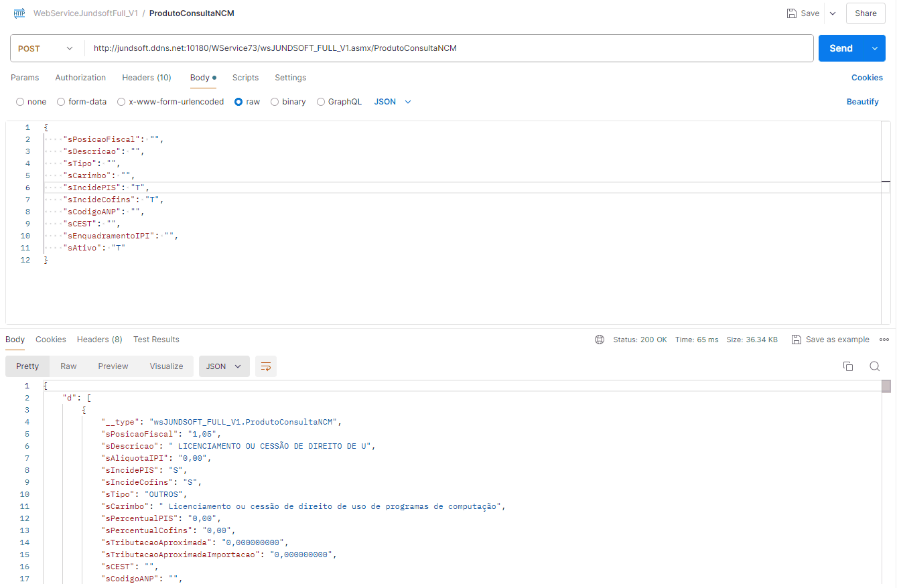Click the Save disk icon
This screenshot has height=588, width=897.
click(792, 13)
